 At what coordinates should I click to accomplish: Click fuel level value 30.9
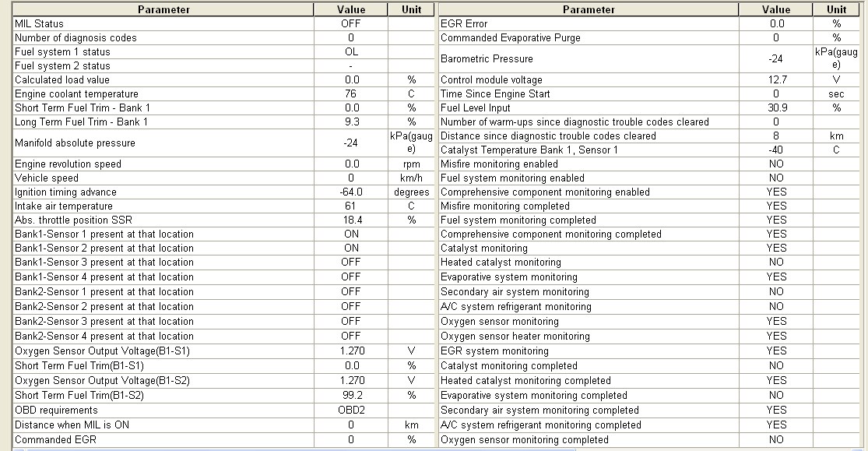(777, 108)
